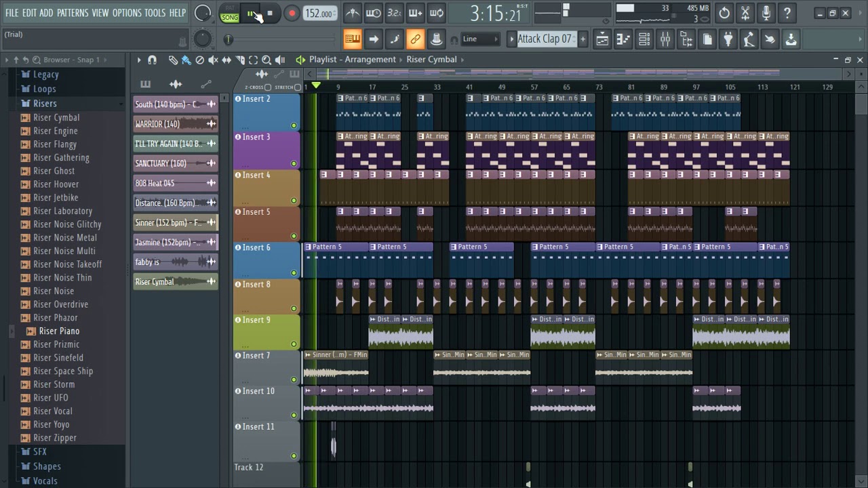The image size is (868, 488).
Task: Open the Playlist view icon
Action: 602,39
